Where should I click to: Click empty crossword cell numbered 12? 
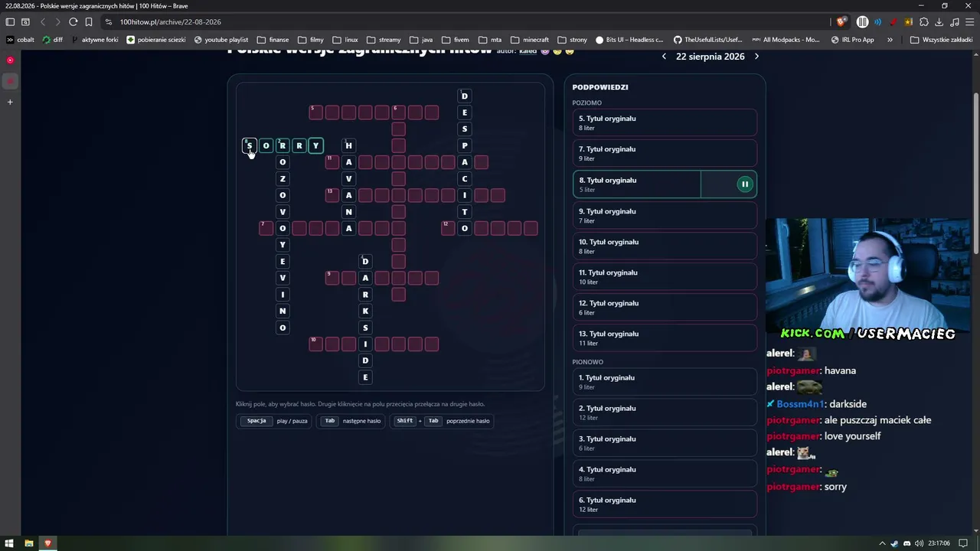(448, 228)
